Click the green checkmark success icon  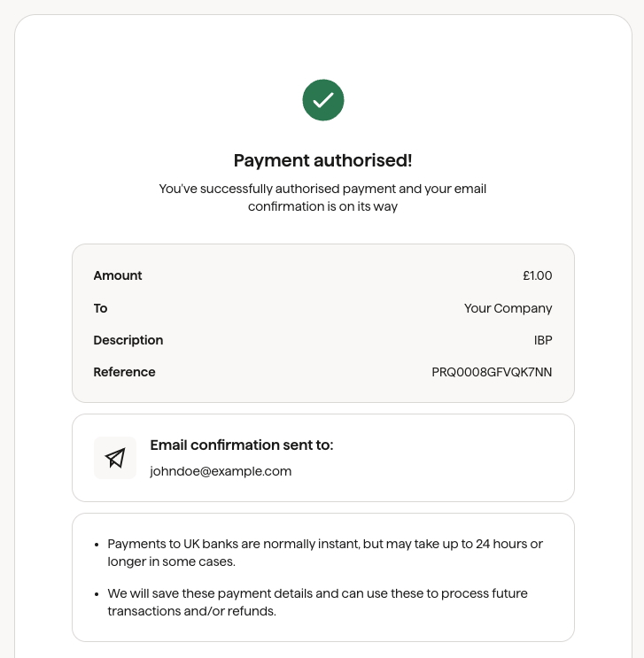pyautogui.click(x=322, y=100)
